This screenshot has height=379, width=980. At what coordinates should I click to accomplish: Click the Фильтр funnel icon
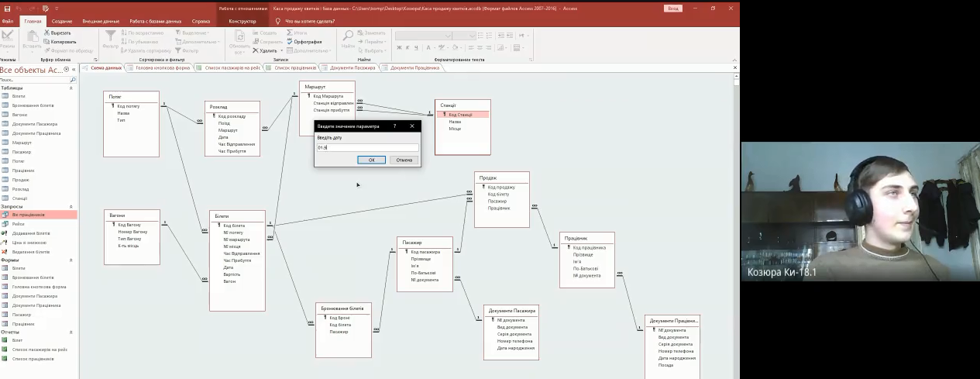coord(111,36)
